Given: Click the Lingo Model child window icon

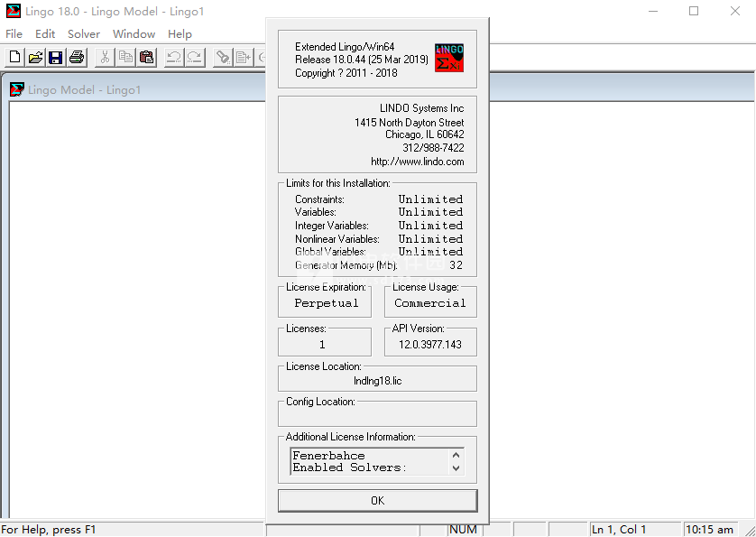Looking at the screenshot, I should (17, 89).
